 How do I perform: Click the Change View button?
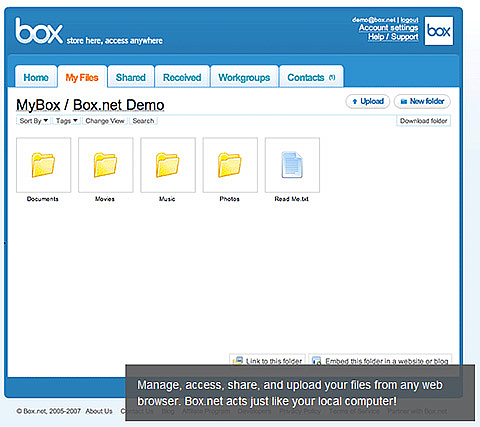click(x=105, y=121)
